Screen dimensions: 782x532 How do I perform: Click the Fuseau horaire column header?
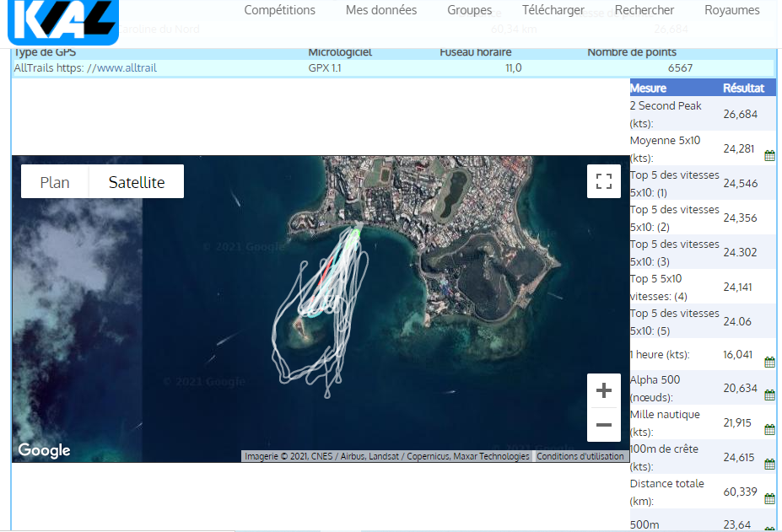click(475, 52)
